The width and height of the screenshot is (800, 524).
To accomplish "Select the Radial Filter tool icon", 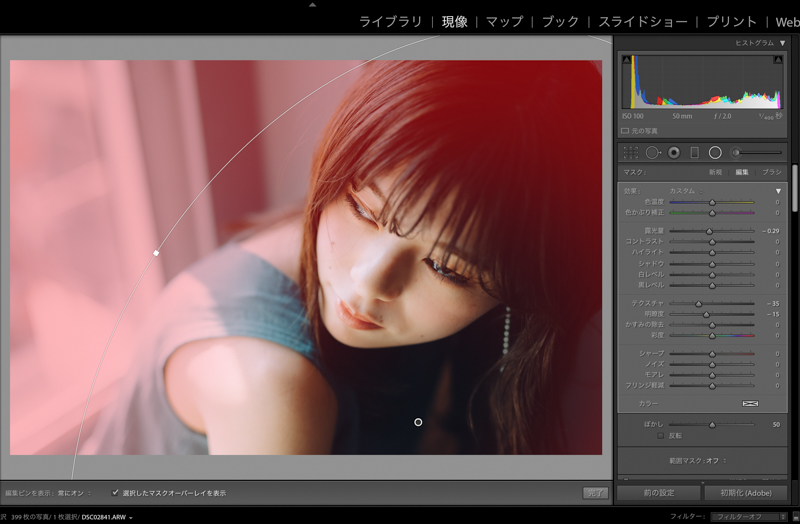I will point(715,153).
